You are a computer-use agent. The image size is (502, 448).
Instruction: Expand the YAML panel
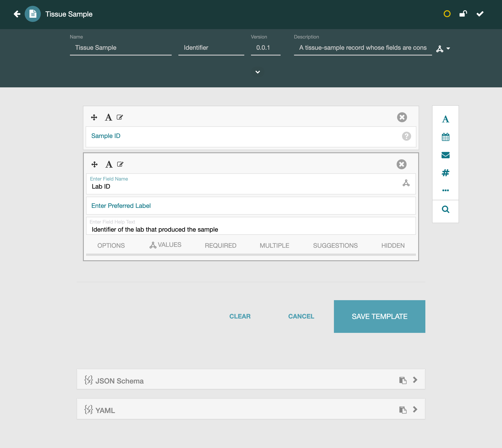(415, 409)
